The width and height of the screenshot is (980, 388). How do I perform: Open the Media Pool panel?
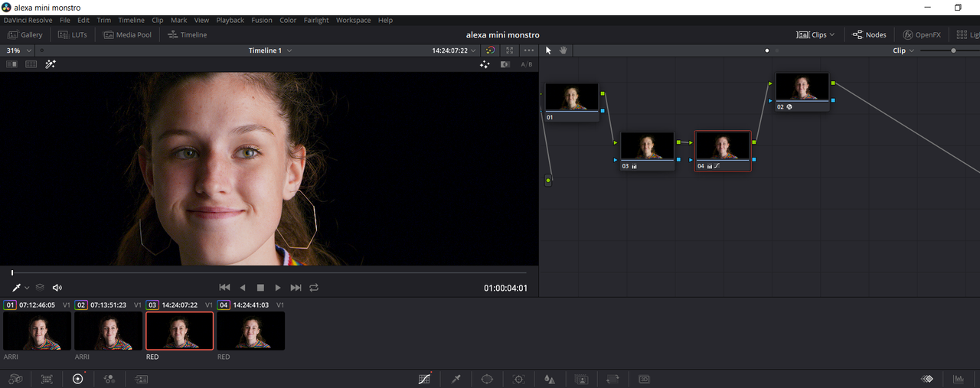(127, 34)
